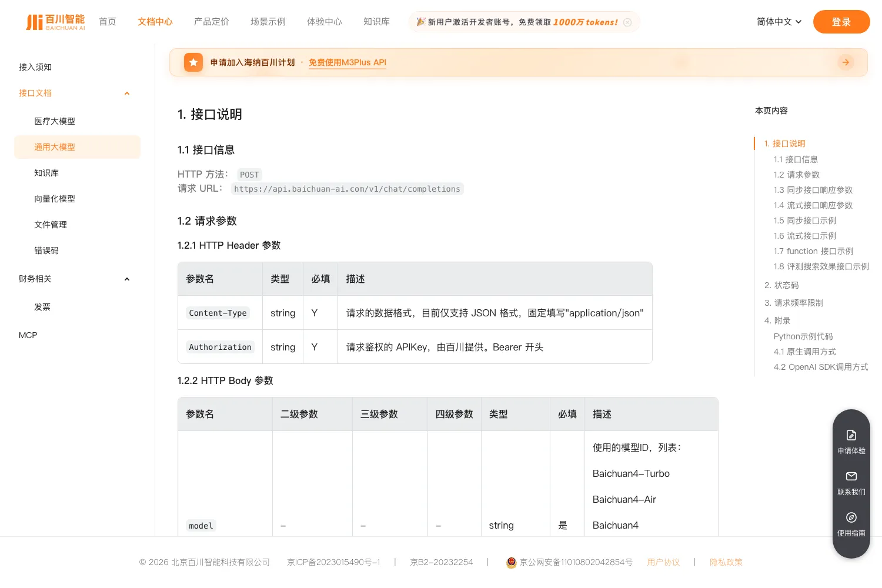
Task: Open the 隐私政策 footer link
Action: tap(726, 562)
